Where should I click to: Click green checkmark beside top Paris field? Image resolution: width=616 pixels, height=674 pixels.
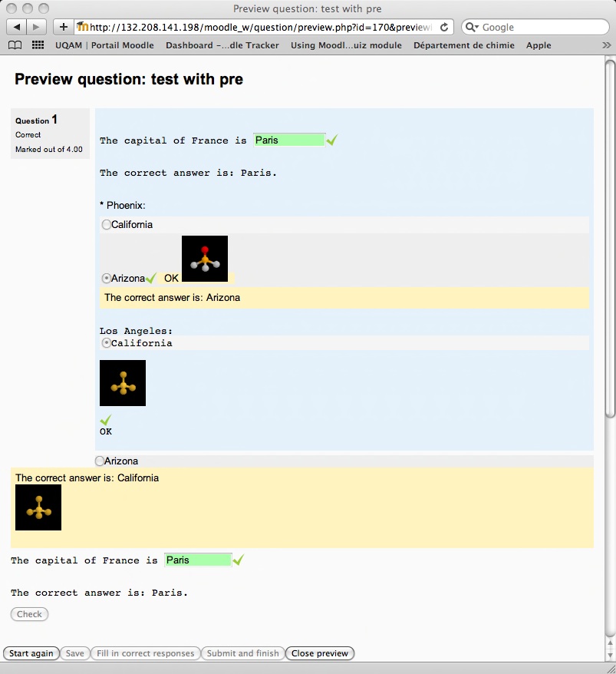331,140
